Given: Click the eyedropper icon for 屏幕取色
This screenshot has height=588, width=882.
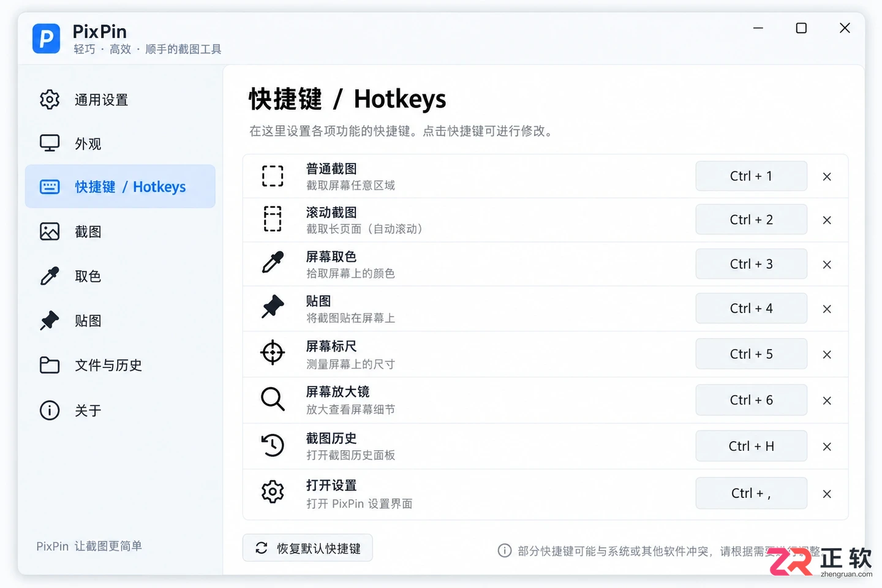Looking at the screenshot, I should 273,262.
